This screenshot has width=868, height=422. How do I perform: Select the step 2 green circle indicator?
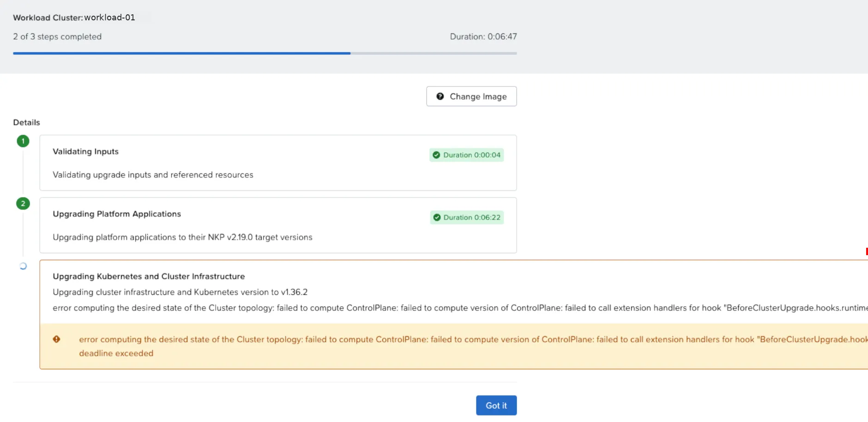(x=23, y=203)
